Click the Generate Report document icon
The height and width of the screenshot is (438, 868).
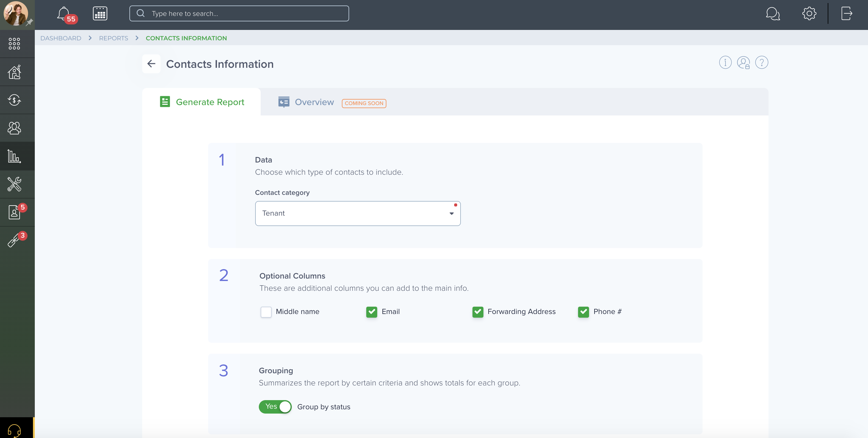pyautogui.click(x=165, y=101)
